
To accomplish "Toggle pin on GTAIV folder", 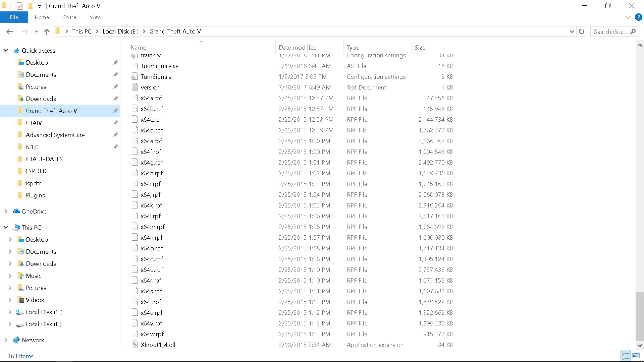I will click(x=115, y=123).
